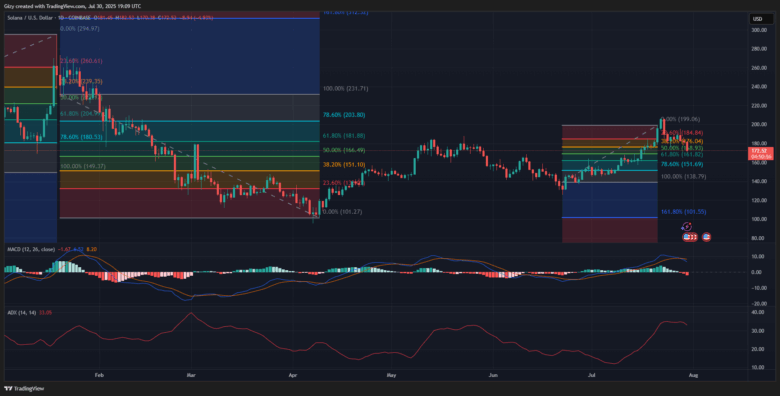Click the 80.00 price axis label
The image size is (780, 396).
[759, 238]
